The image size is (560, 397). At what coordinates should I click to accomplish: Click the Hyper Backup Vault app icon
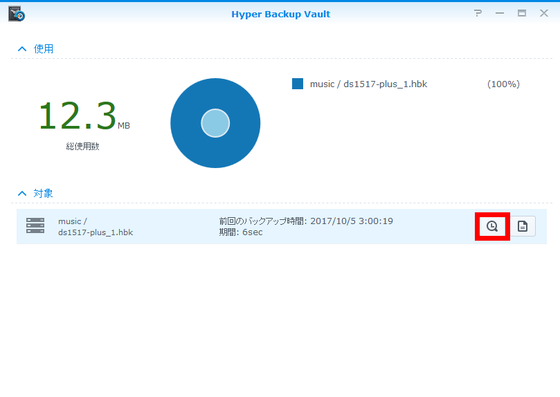pos(16,14)
